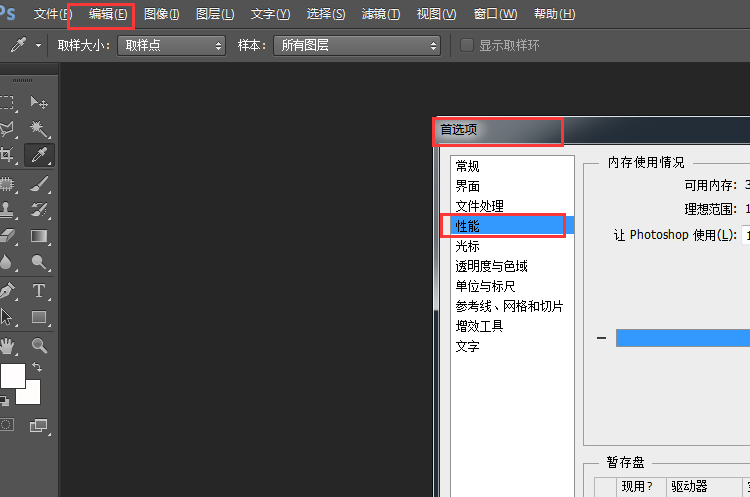The width and height of the screenshot is (750, 497).
Task: Click the toolbox grip handle at top
Action: 22,80
